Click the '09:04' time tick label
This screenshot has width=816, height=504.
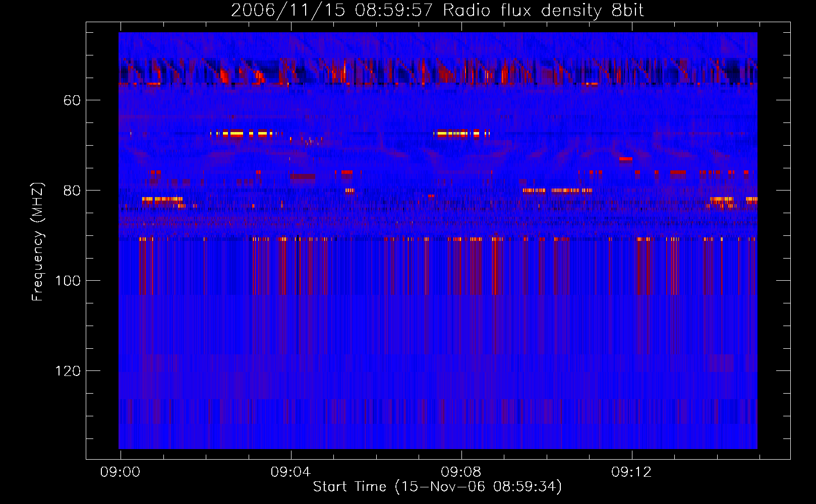(290, 472)
